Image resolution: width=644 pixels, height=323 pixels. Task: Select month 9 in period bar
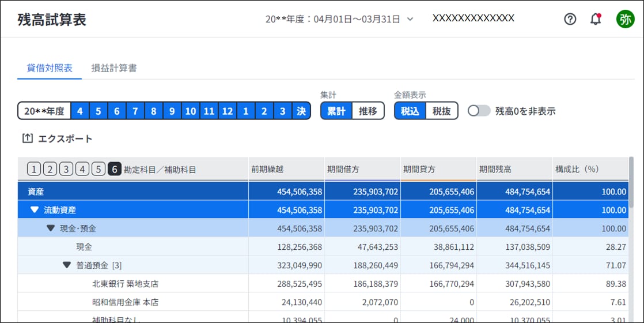tap(172, 111)
